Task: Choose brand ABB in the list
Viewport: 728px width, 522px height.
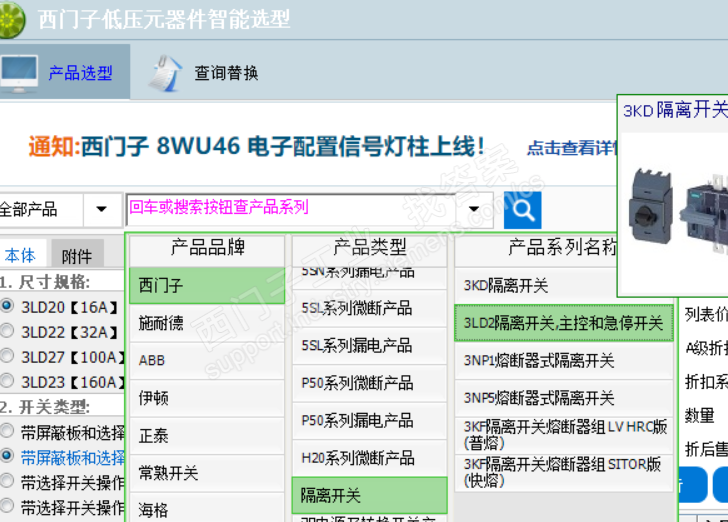Action: tap(207, 361)
